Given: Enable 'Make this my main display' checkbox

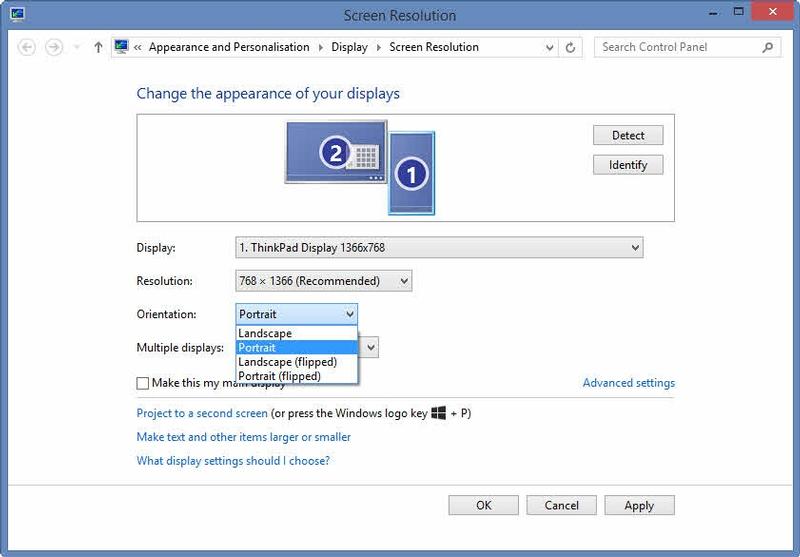Looking at the screenshot, I should [143, 383].
